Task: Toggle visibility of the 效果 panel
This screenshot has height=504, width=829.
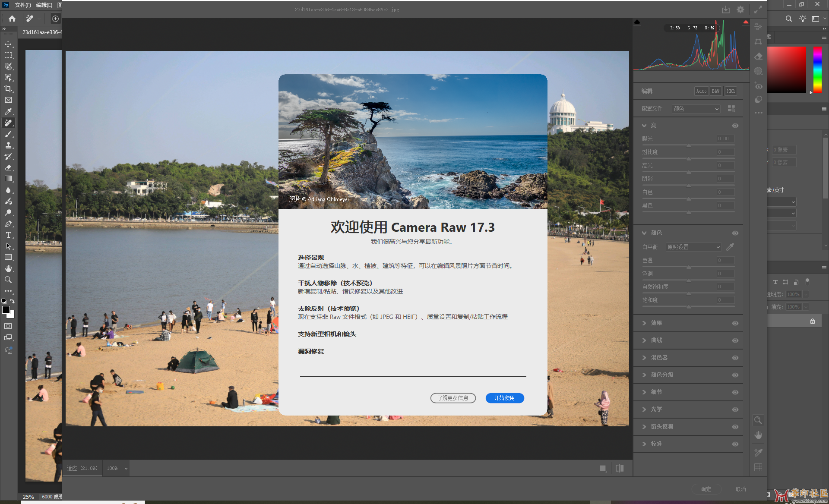Action: (x=735, y=323)
